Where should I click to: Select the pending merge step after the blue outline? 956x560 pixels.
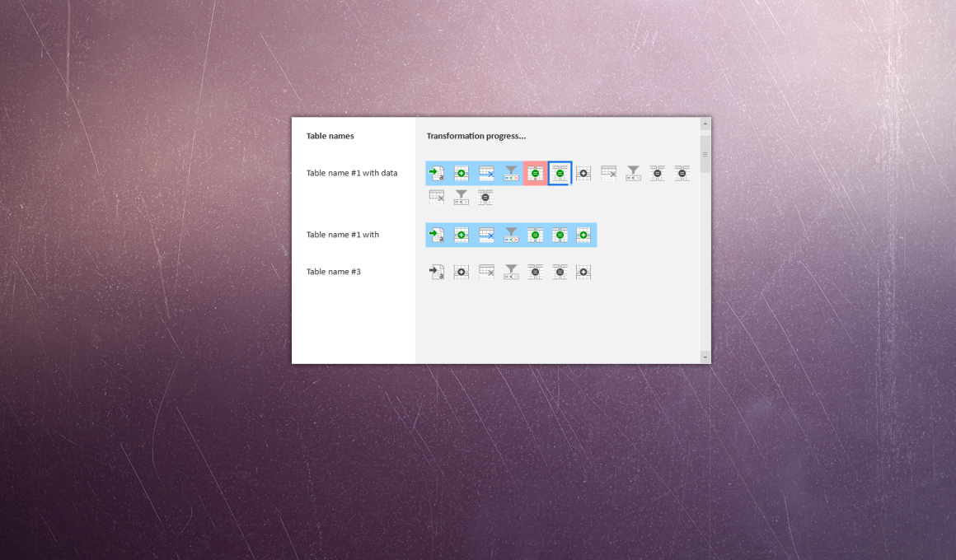tap(657, 173)
